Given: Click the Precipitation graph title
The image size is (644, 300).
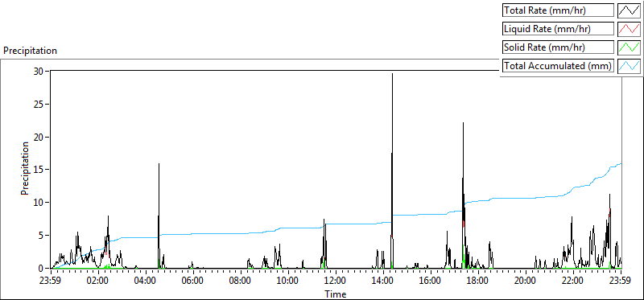Looking at the screenshot, I should coord(30,51).
